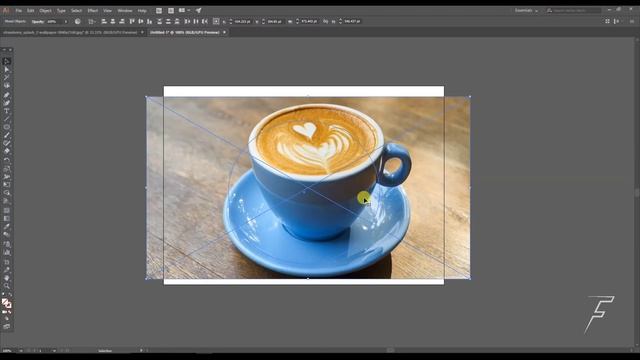Image resolution: width=640 pixels, height=360 pixels.
Task: Open the Essentials workspace dropdown
Action: [x=526, y=10]
